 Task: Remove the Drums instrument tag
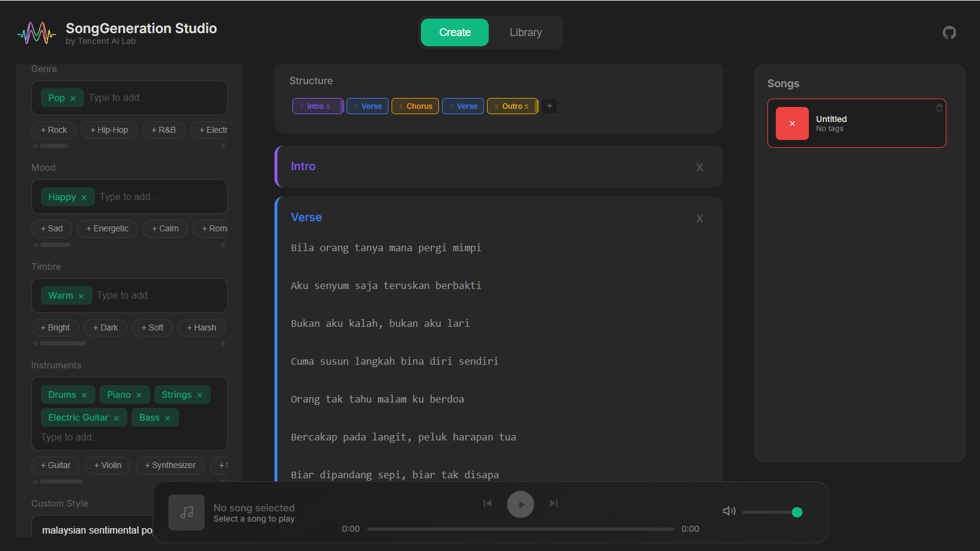[x=84, y=395]
